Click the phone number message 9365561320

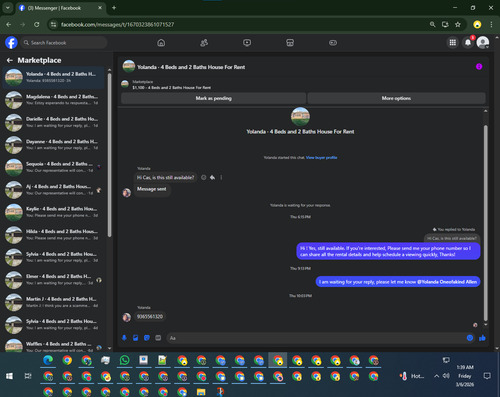click(x=150, y=317)
